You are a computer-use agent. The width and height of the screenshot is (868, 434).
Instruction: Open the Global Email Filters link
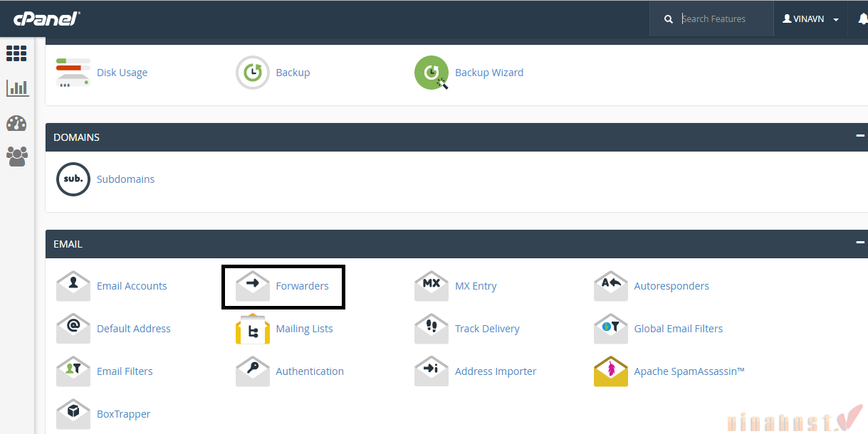tap(679, 329)
